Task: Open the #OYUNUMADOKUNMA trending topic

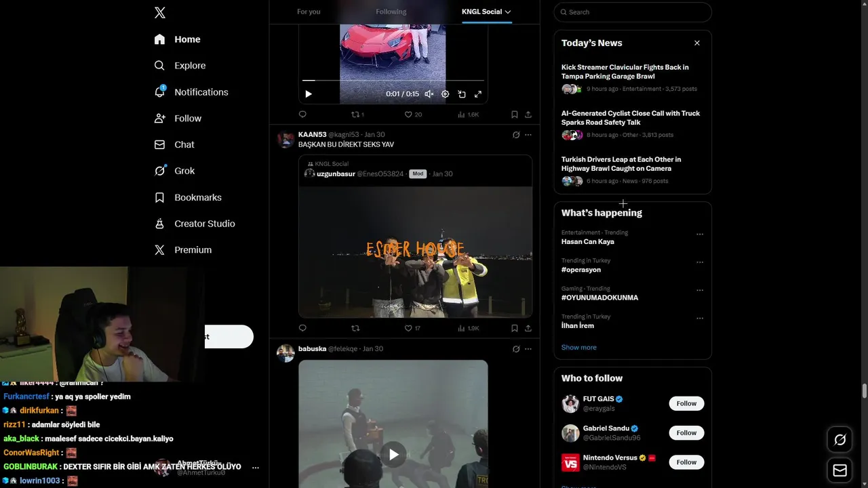Action: click(x=599, y=298)
